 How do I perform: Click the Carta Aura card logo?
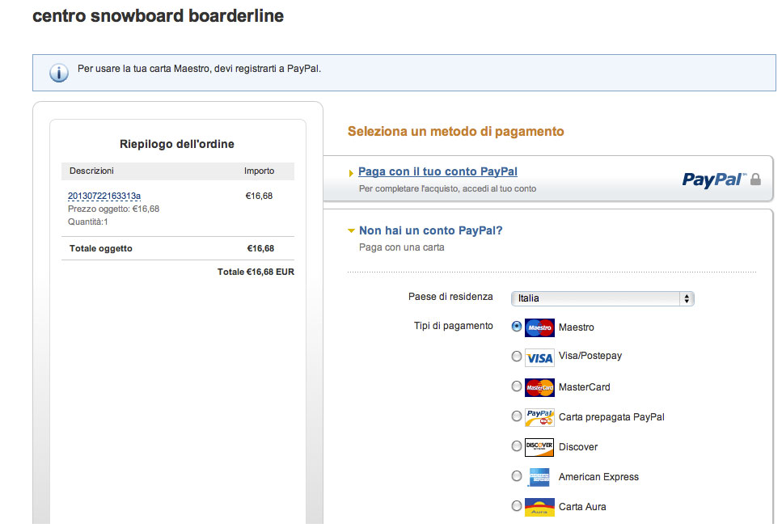click(x=539, y=507)
